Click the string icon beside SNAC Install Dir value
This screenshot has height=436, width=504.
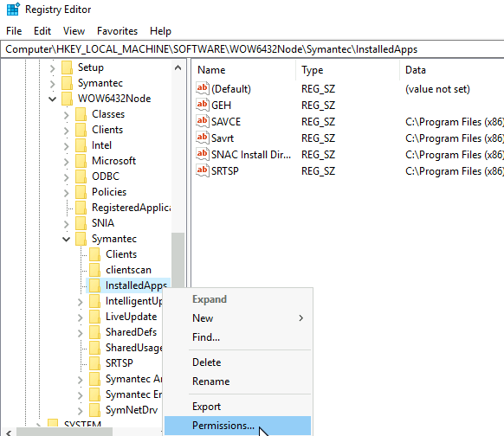tap(202, 154)
